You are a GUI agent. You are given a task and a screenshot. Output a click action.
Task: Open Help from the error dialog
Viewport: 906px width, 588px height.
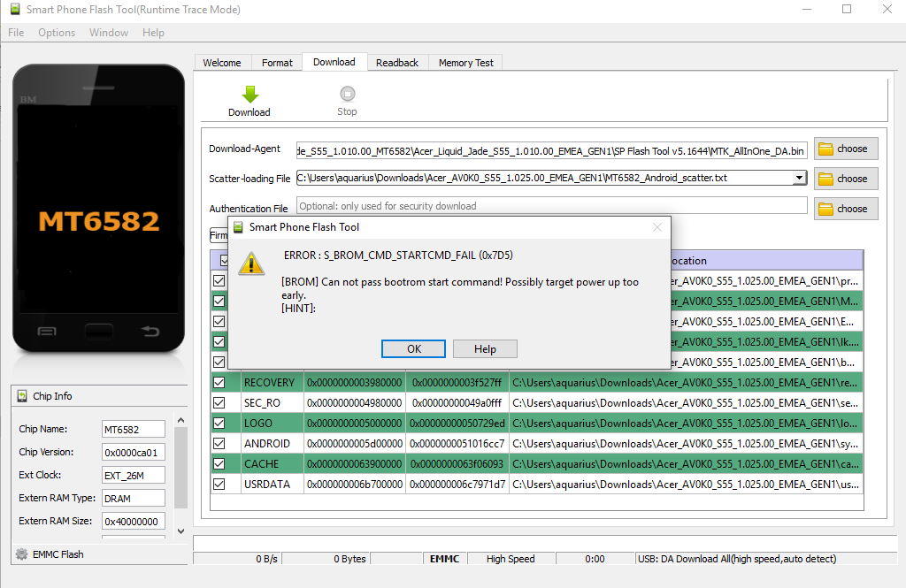[485, 349]
